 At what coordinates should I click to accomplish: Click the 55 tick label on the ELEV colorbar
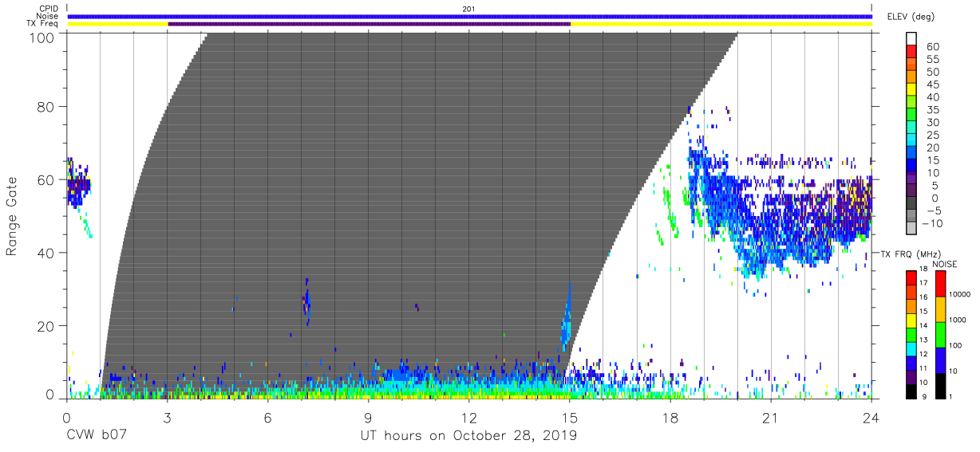(x=933, y=60)
